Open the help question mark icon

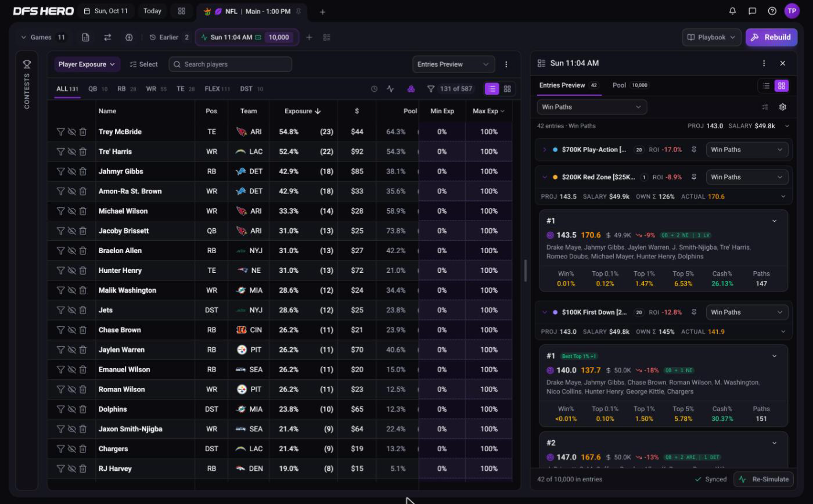(772, 11)
